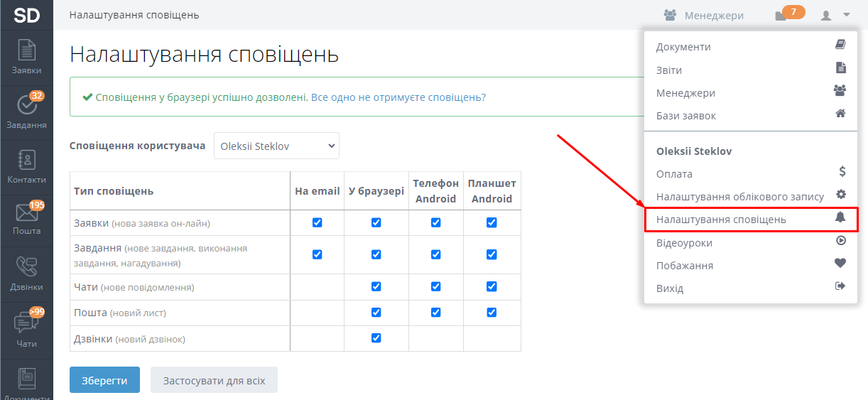Click the Зберегти button
The height and width of the screenshot is (400, 868).
(x=104, y=380)
